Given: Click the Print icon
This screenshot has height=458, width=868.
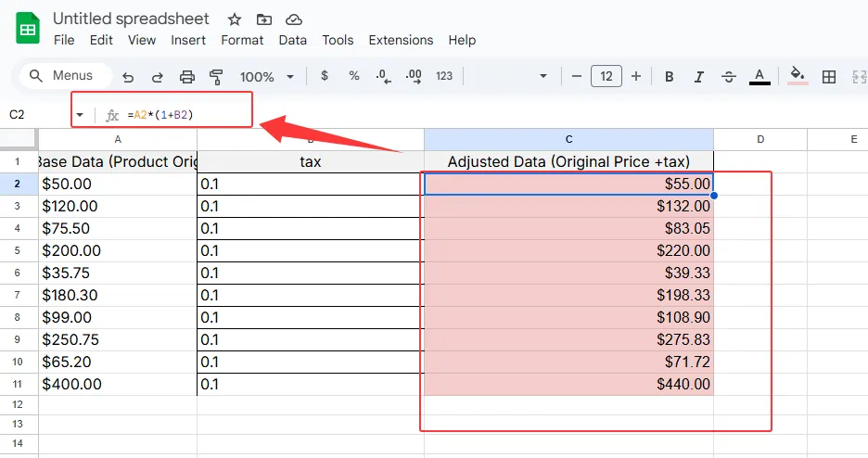Looking at the screenshot, I should coord(187,77).
